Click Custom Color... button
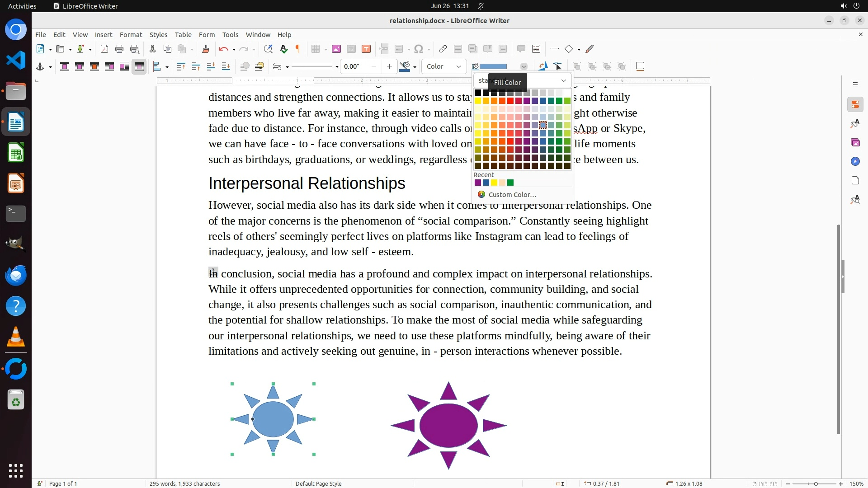Viewport: 868px width, 488px height. 512,194
